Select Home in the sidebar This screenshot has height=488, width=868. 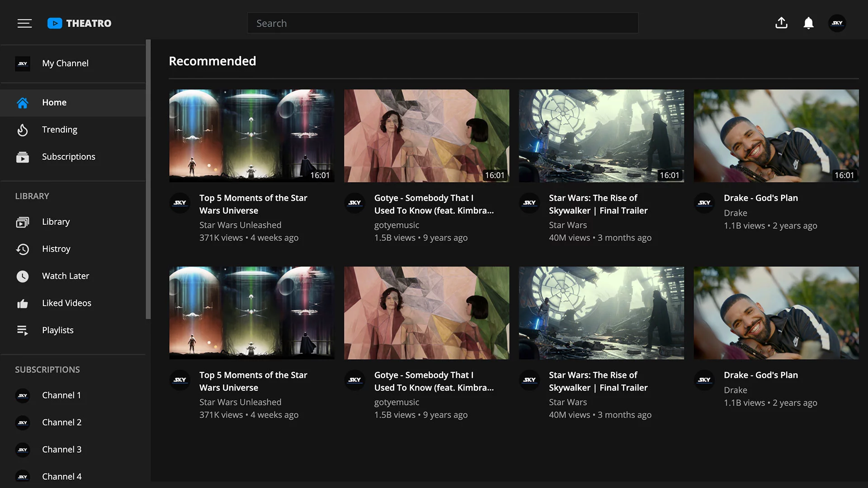click(x=73, y=103)
